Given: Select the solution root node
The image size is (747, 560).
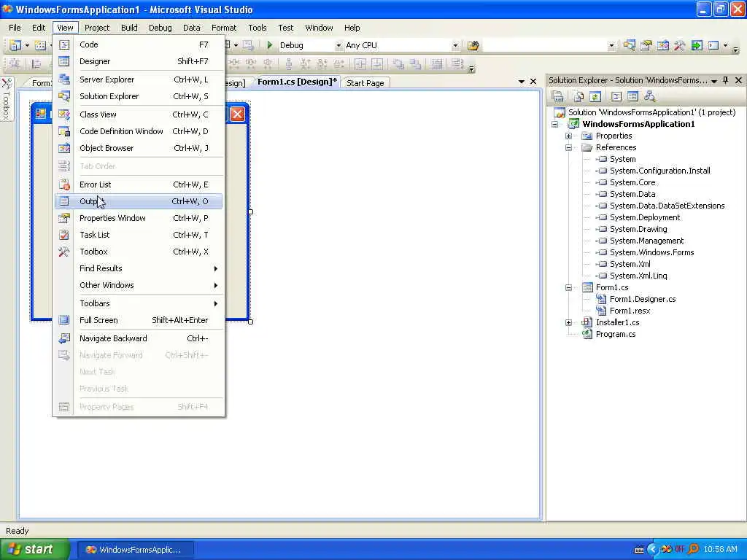Looking at the screenshot, I should tap(651, 112).
